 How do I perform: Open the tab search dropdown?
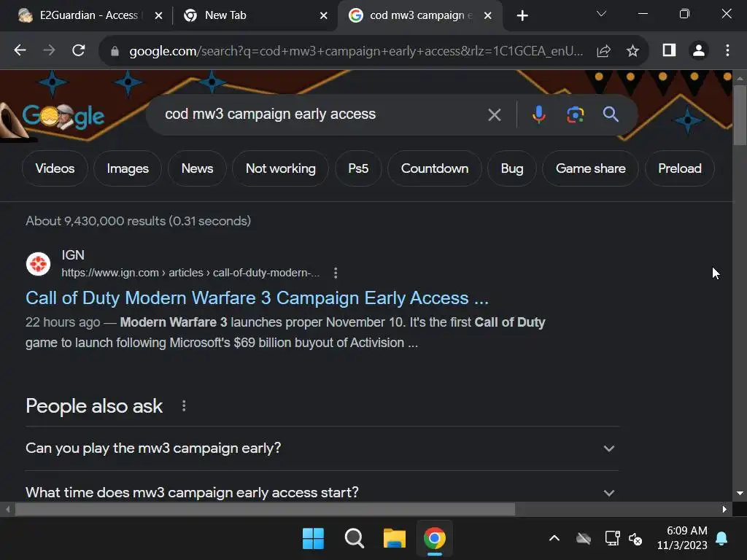(601, 14)
